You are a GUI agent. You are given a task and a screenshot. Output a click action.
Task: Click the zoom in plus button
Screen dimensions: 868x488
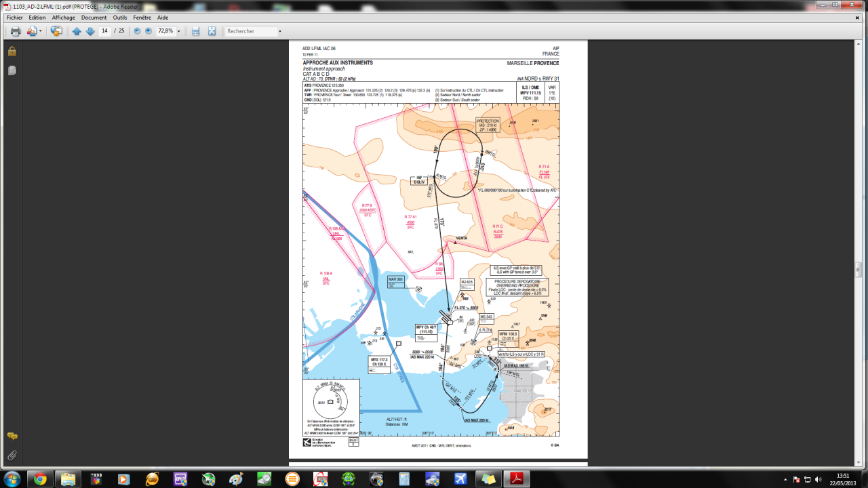[148, 31]
